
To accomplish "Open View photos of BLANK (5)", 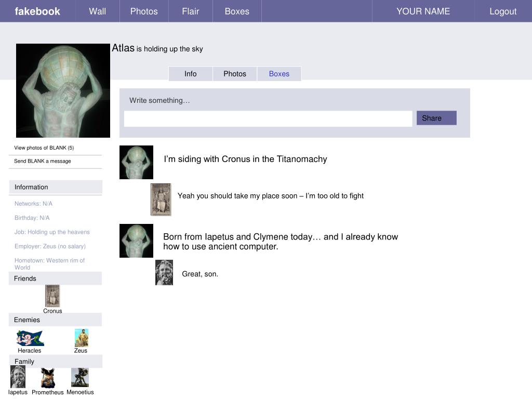I will [x=44, y=148].
